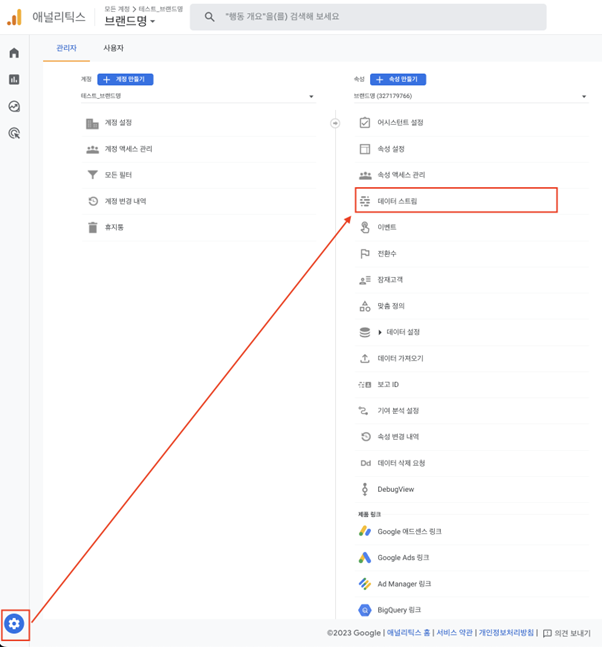Click the 계정 만들기 button
This screenshot has width=602, height=647.
[x=125, y=79]
